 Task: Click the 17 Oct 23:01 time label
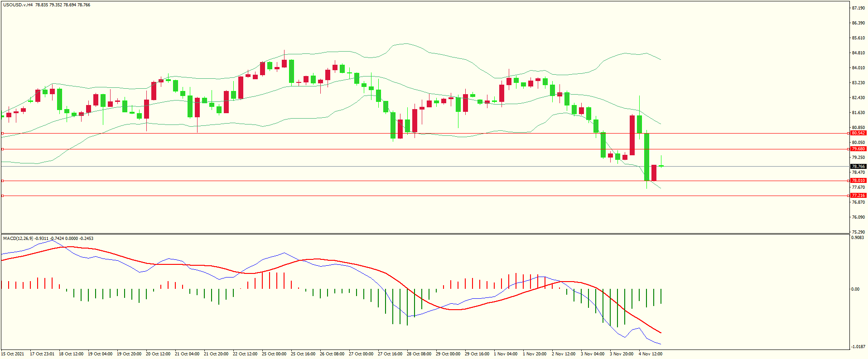[x=42, y=354]
